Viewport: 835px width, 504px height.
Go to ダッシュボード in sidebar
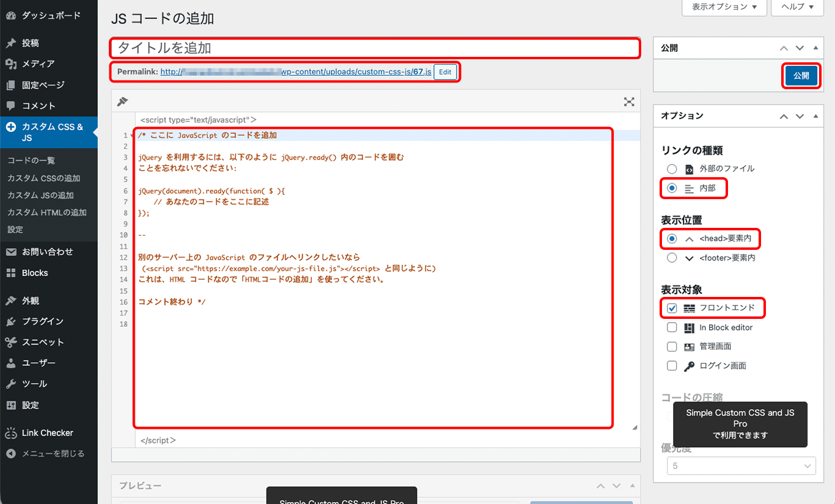coord(51,16)
